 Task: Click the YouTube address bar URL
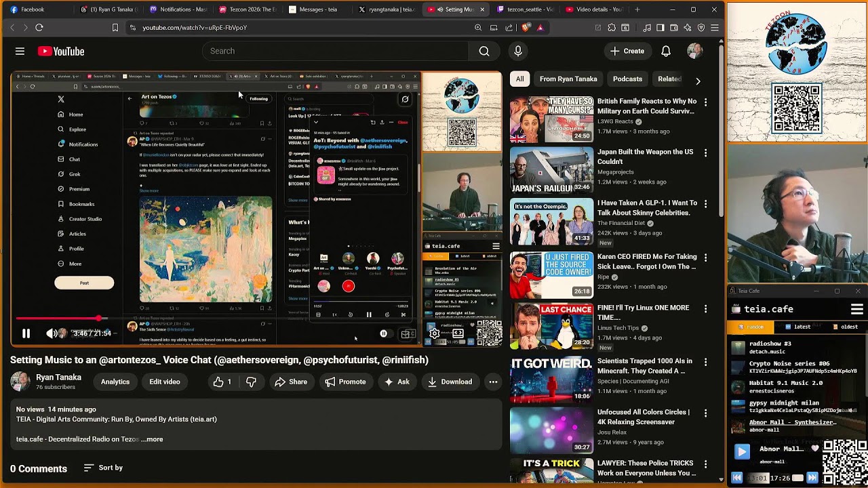click(195, 28)
